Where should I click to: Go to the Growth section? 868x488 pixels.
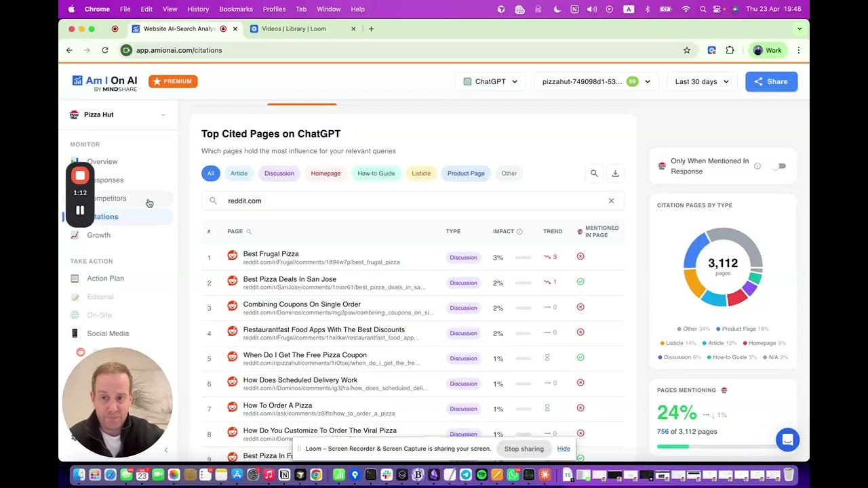tap(98, 235)
